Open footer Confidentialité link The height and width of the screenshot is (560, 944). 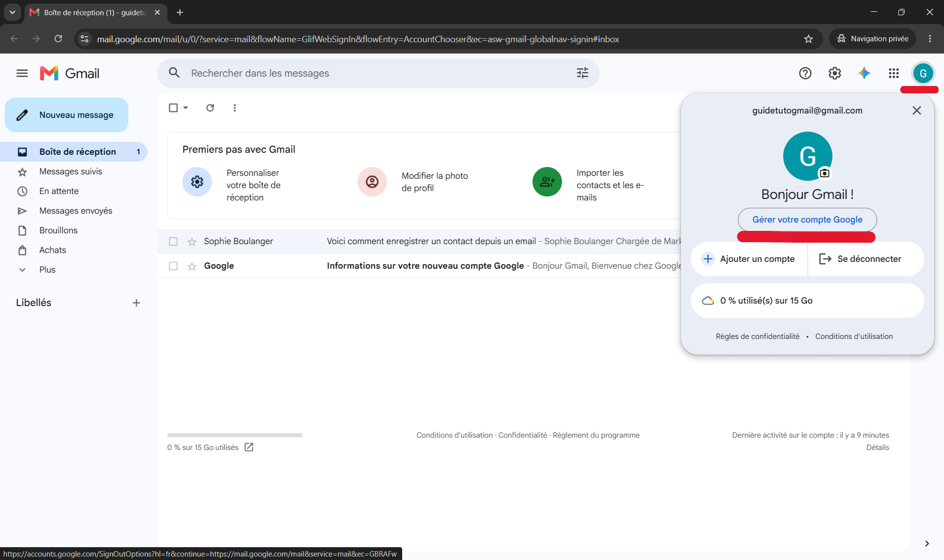click(x=522, y=435)
